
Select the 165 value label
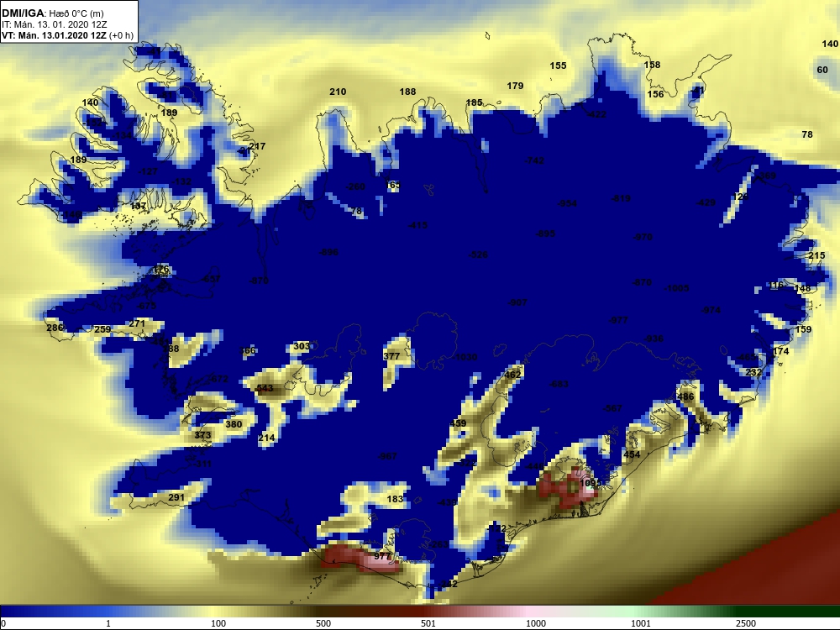[x=392, y=185]
